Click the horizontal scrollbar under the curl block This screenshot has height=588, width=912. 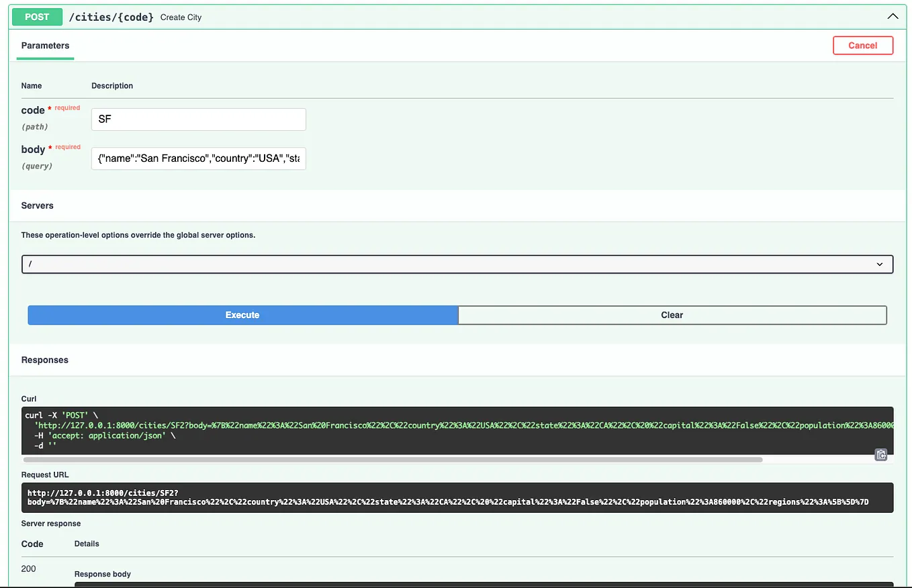(x=393, y=459)
